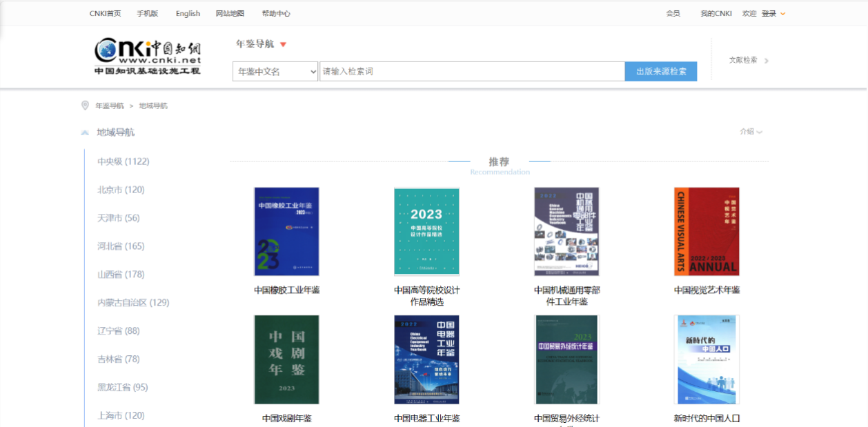Open 中国戏剧年鉴 cover thumbnail

point(286,360)
